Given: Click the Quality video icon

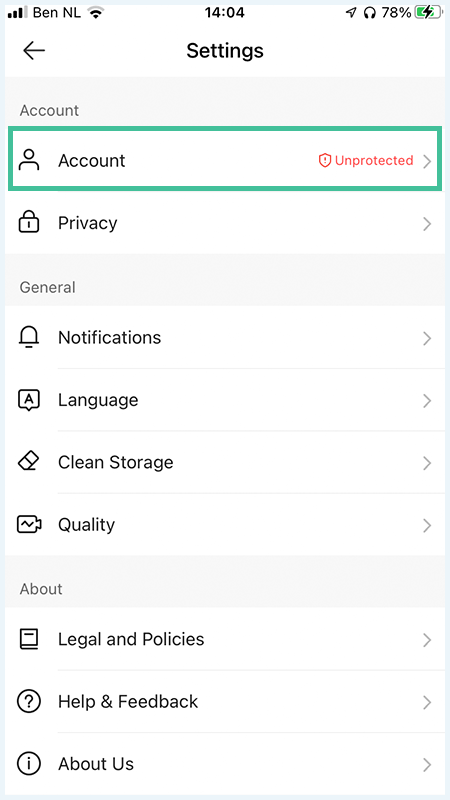Looking at the screenshot, I should tap(29, 524).
